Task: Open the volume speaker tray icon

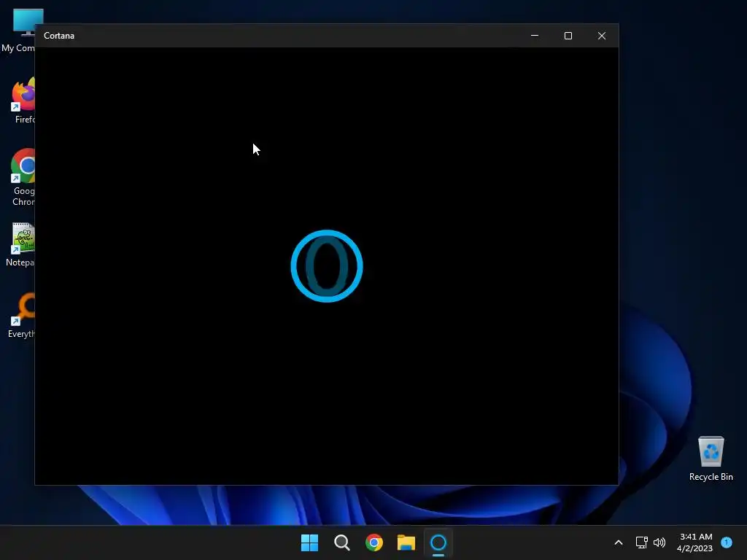Action: pyautogui.click(x=659, y=542)
